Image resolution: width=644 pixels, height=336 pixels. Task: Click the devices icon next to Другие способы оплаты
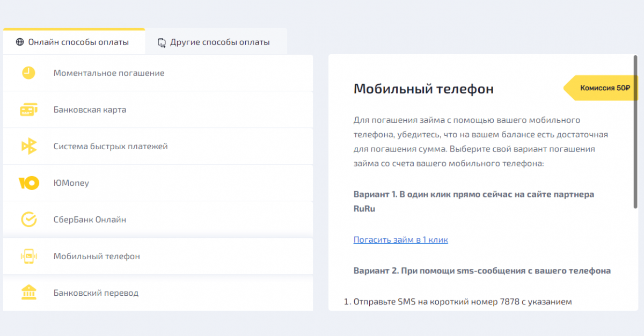point(162,42)
